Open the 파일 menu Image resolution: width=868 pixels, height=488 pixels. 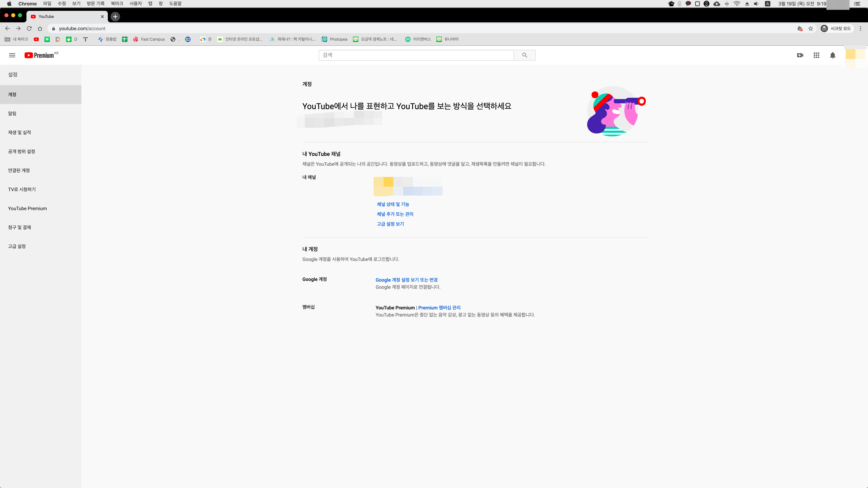tap(47, 4)
